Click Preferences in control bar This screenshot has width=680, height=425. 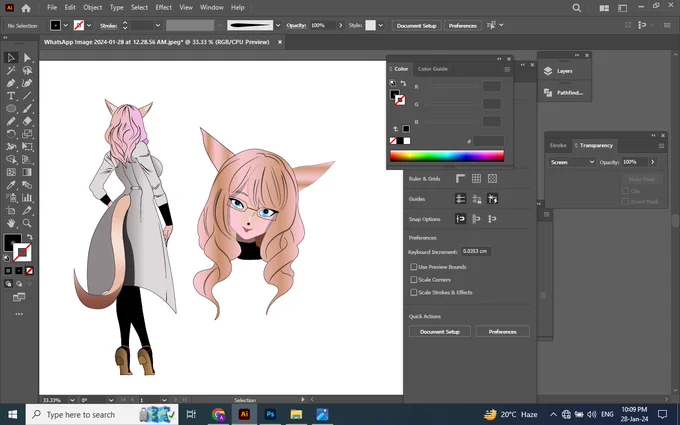(463, 26)
